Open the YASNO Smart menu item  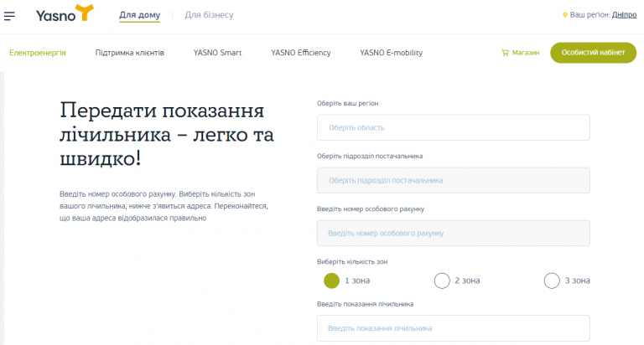pos(218,53)
